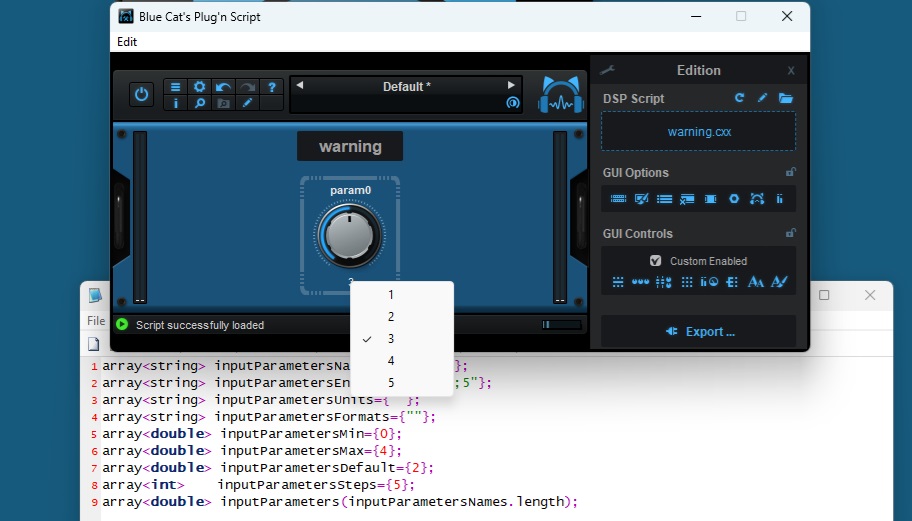This screenshot has width=912, height=521.
Task: Click the left level meter bar
Action: click(140, 217)
